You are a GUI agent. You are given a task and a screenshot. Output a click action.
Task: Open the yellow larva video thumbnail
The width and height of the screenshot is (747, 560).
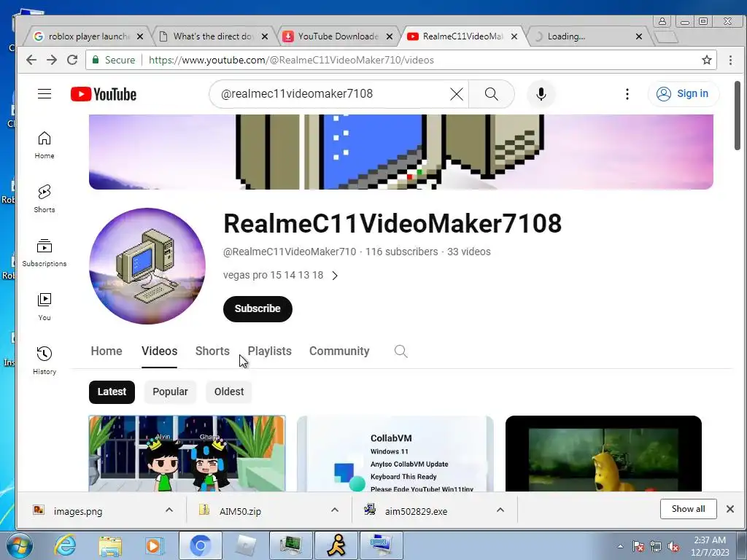click(x=603, y=454)
